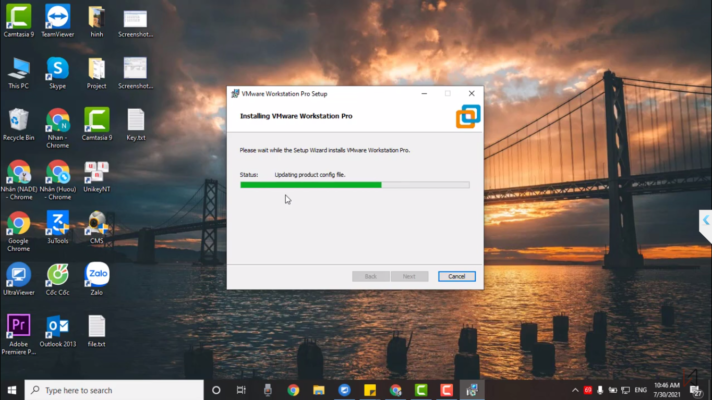The height and width of the screenshot is (400, 712).
Task: Select the Nhan - Chrome shortcut
Action: [x=58, y=128]
